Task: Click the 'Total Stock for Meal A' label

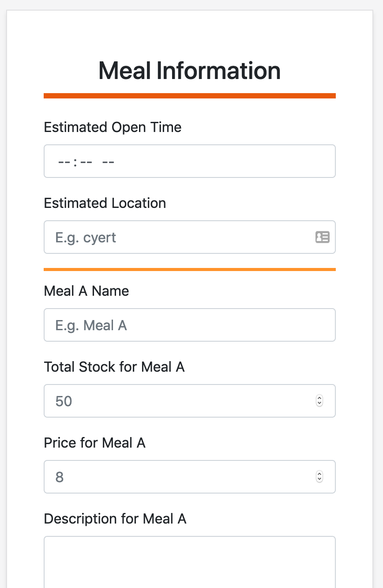Action: tap(114, 367)
